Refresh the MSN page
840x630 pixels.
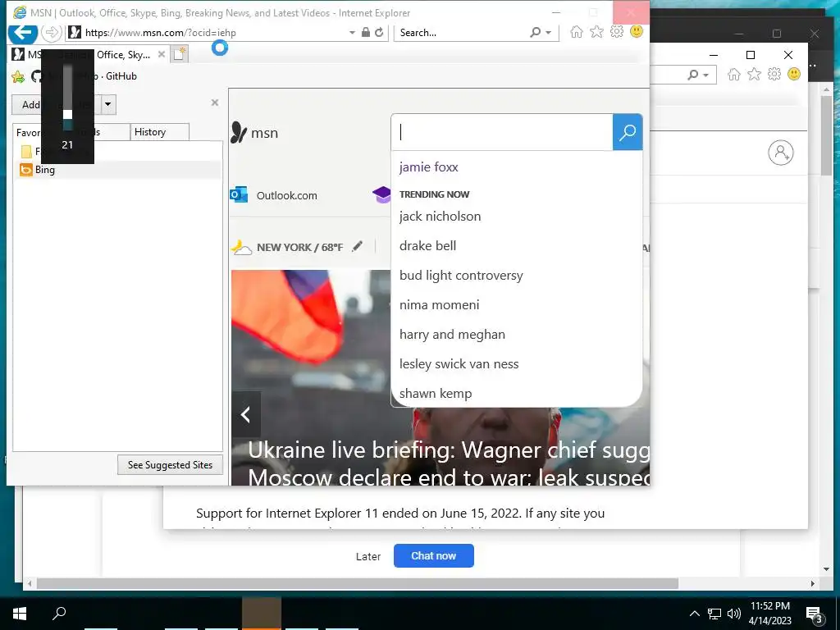click(379, 33)
